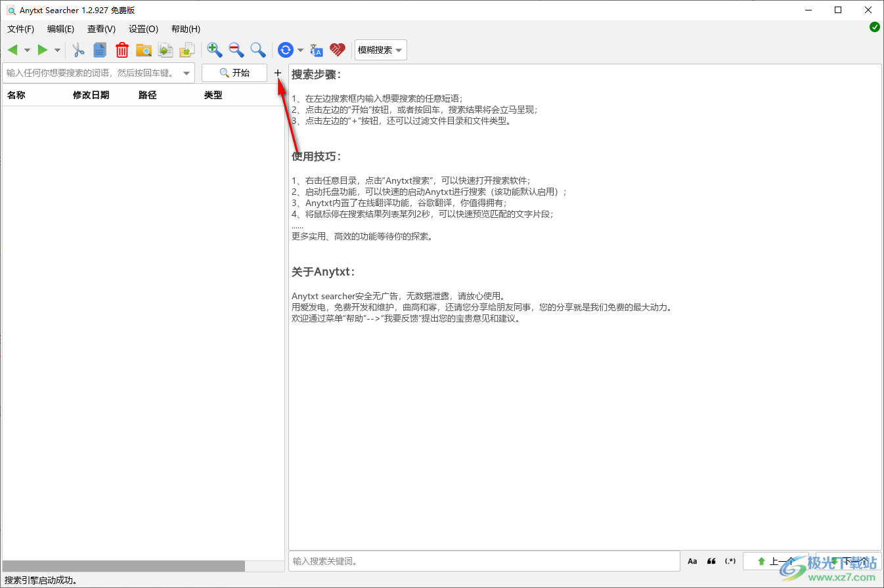This screenshot has width=884, height=588.
Task: Close the Anytxt Searcher window
Action: [x=869, y=10]
